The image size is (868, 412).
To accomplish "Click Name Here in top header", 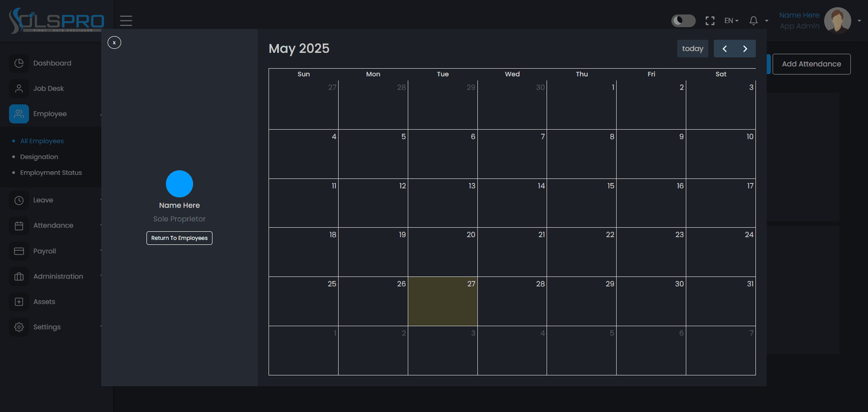I will tap(799, 15).
